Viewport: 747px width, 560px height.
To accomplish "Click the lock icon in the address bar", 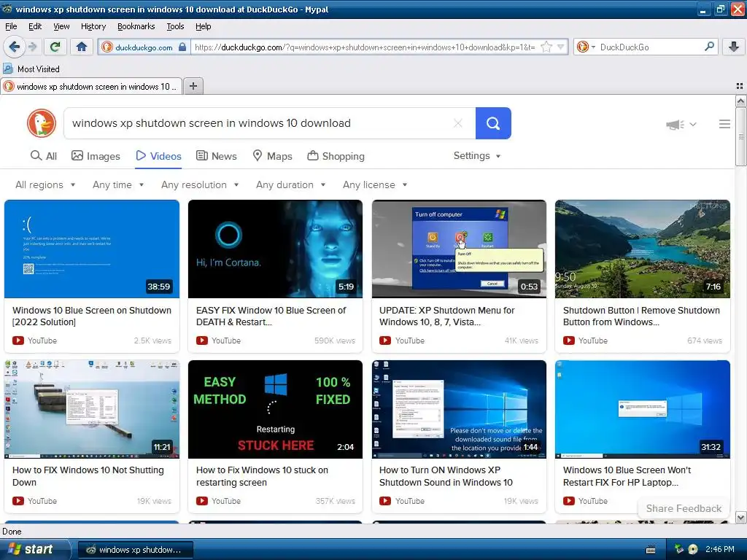I will click(x=182, y=47).
